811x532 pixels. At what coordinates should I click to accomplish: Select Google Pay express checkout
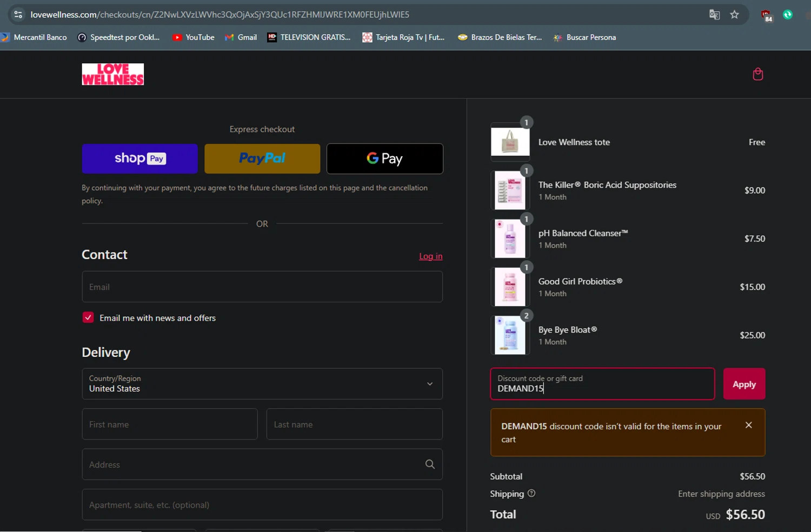384,158
